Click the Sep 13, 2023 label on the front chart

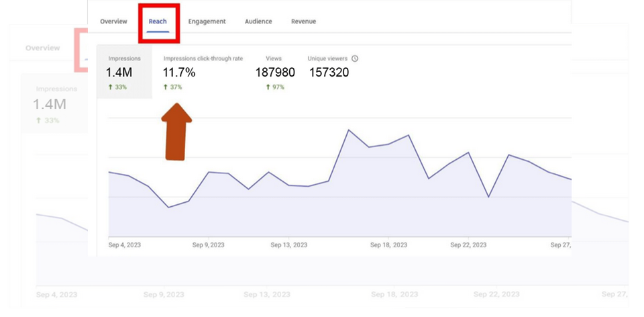[x=288, y=245]
